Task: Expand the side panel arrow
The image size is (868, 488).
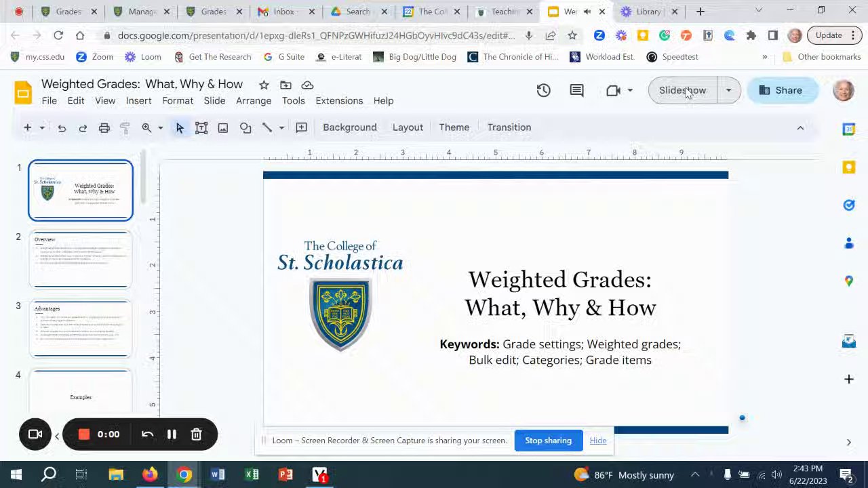Action: coord(848,443)
